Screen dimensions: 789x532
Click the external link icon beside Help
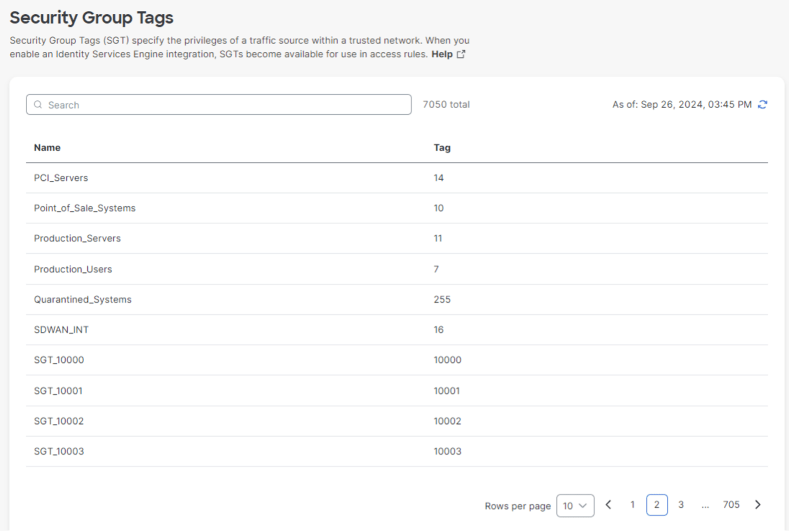[x=461, y=53]
